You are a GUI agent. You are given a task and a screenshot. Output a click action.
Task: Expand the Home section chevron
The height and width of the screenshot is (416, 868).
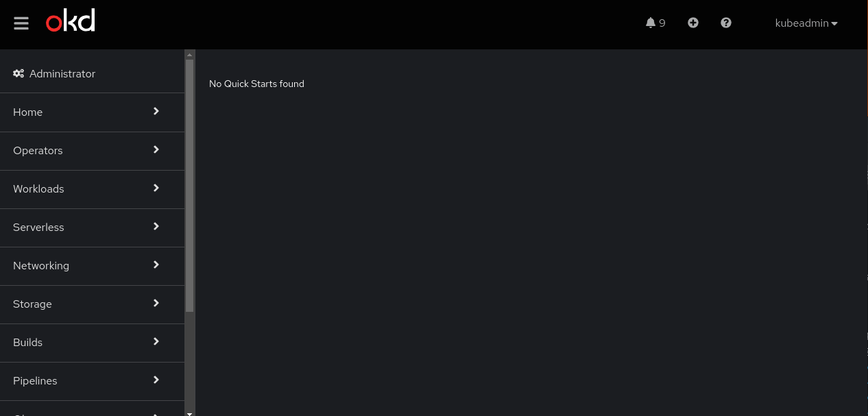point(156,111)
